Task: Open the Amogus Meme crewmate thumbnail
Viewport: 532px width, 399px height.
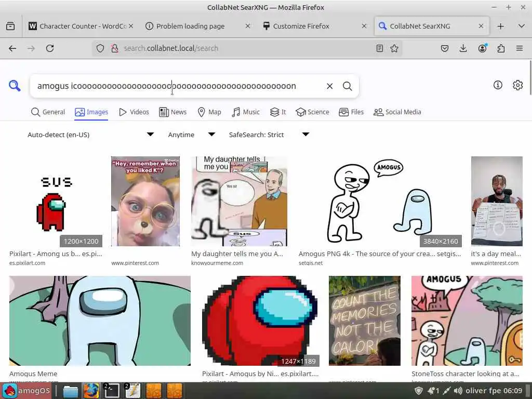Action: (x=100, y=321)
